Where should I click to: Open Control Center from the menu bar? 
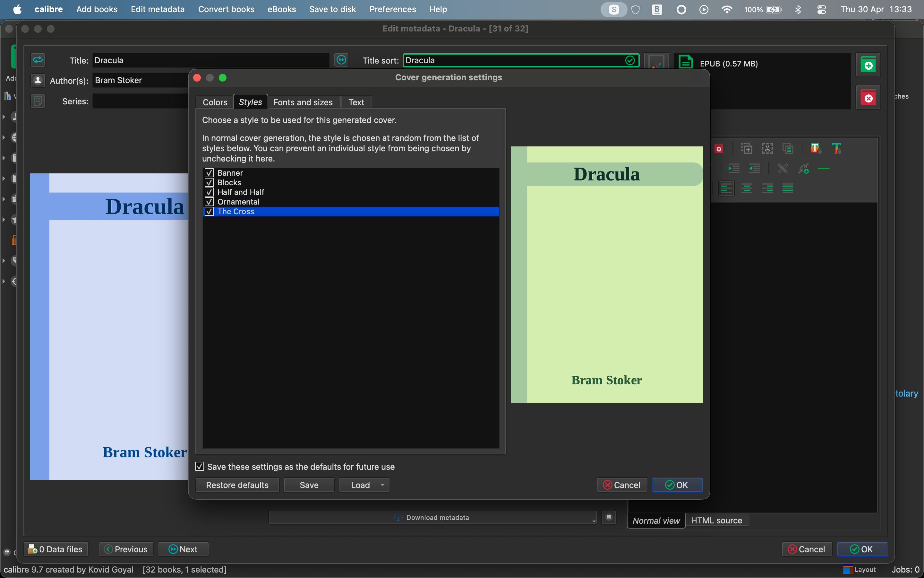pyautogui.click(x=821, y=9)
